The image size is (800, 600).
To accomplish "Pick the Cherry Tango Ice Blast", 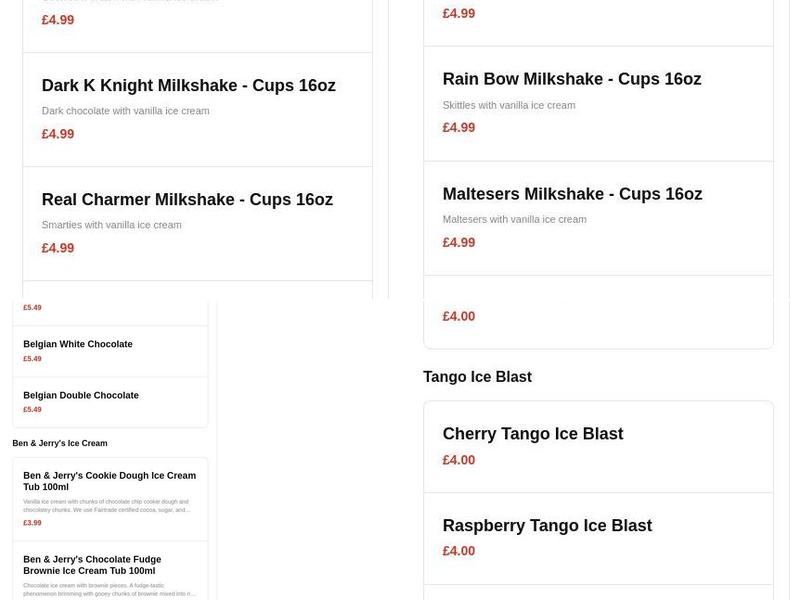I will (x=533, y=433).
